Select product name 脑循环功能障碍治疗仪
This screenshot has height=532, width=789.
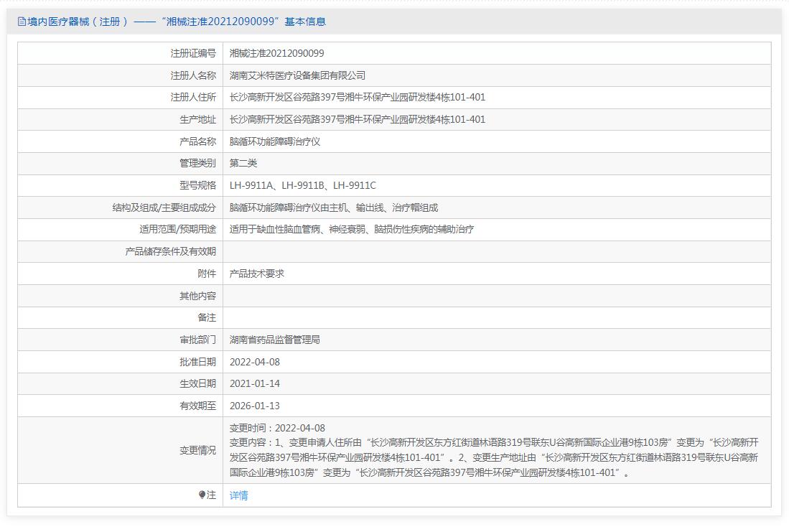coord(274,141)
